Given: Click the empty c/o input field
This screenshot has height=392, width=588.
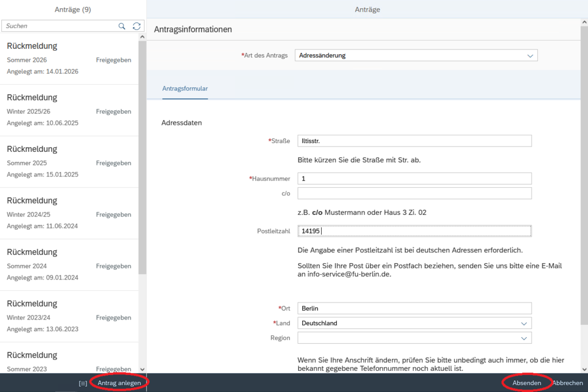Looking at the screenshot, I should (x=415, y=194).
